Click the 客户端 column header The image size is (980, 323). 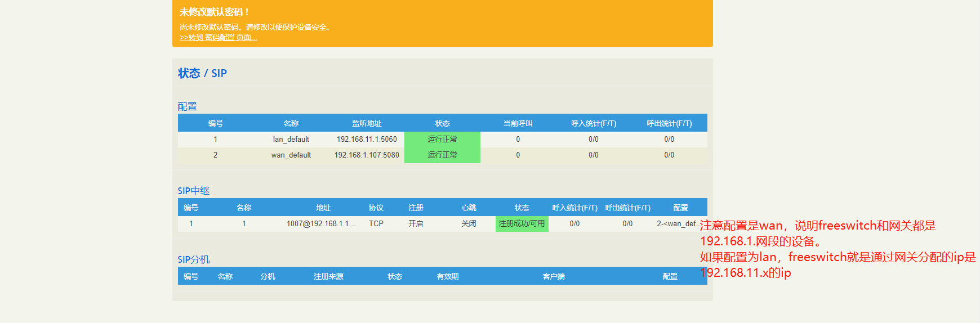(554, 276)
